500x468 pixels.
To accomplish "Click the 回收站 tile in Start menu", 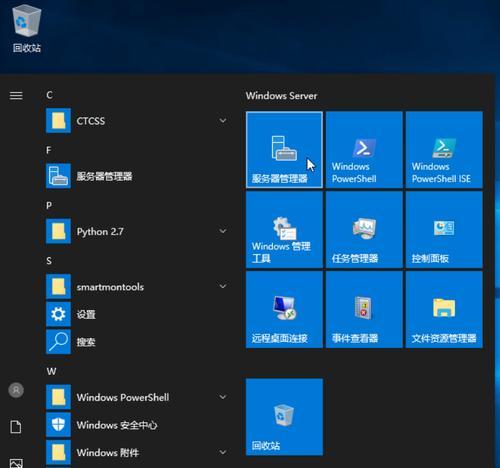I will pyautogui.click(x=284, y=417).
